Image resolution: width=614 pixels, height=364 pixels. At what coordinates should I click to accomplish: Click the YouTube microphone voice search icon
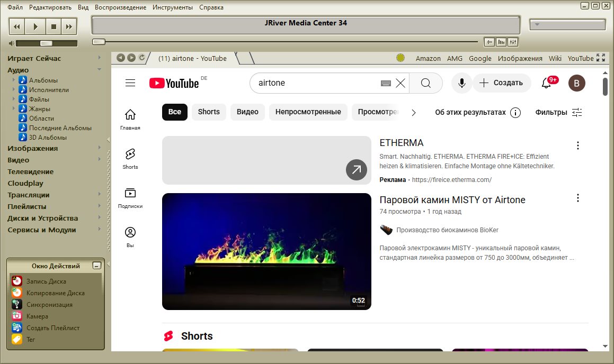(461, 83)
